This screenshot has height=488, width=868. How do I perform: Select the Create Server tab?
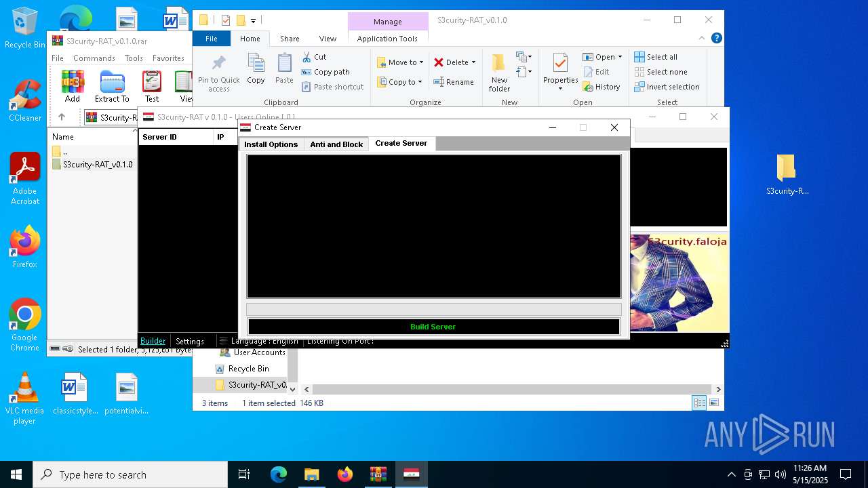tap(401, 143)
